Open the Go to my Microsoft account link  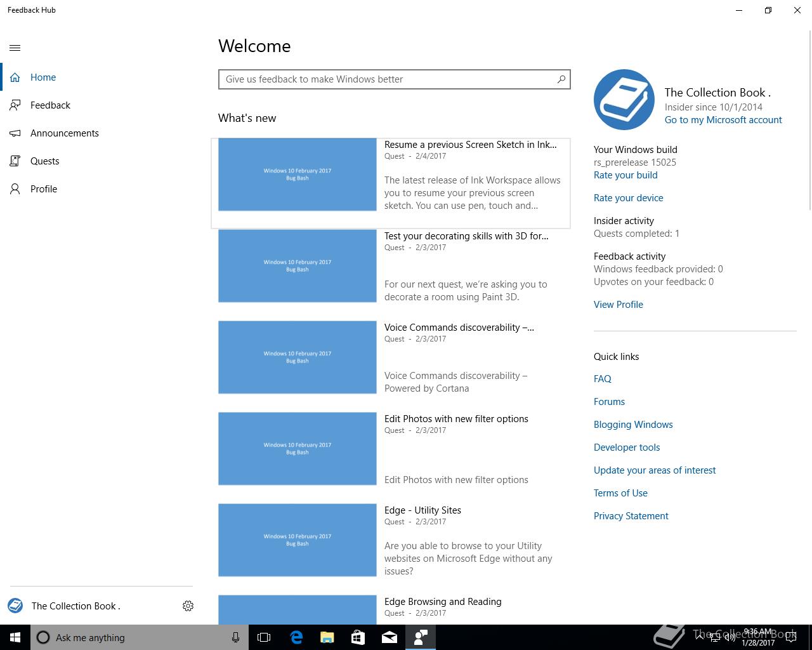pos(723,120)
